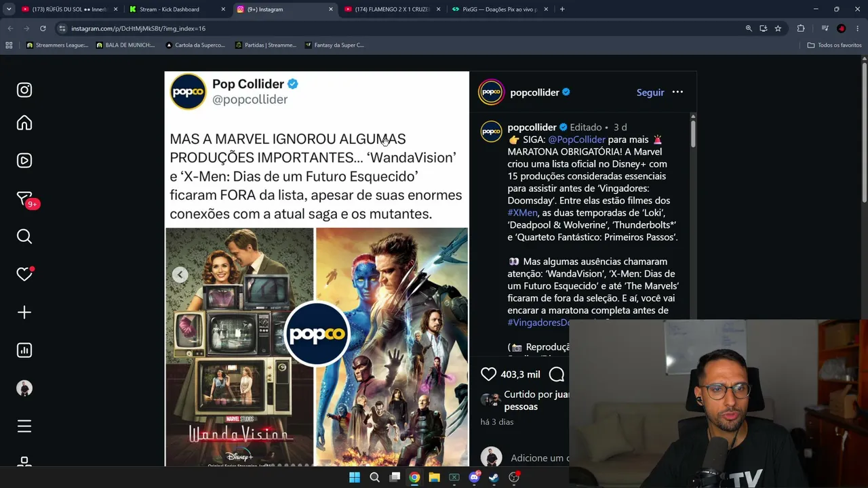Close the Instagram browser tab
Image resolution: width=868 pixels, height=488 pixels.
point(331,9)
